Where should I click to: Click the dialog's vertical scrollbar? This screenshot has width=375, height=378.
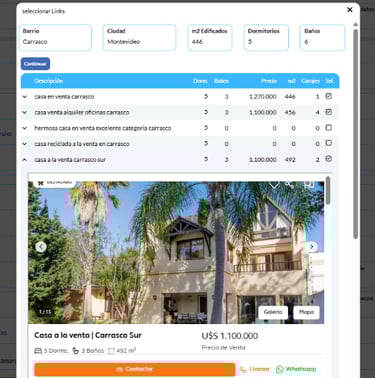356,133
